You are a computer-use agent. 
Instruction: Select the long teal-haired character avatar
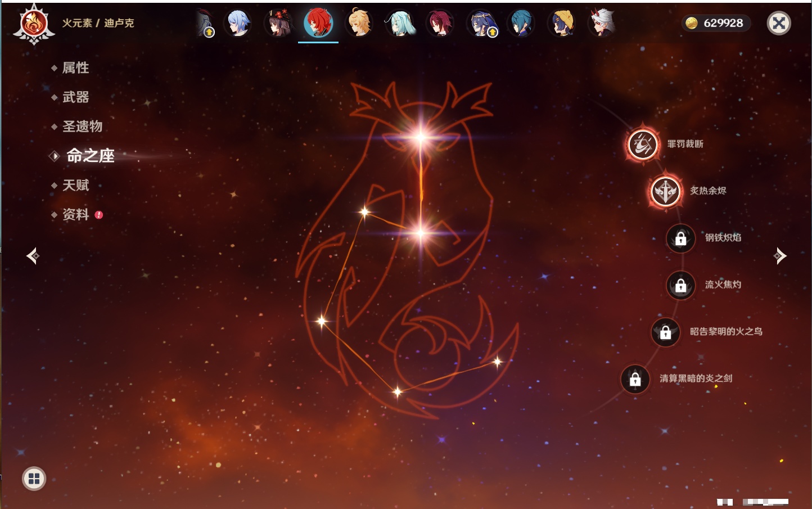click(399, 23)
